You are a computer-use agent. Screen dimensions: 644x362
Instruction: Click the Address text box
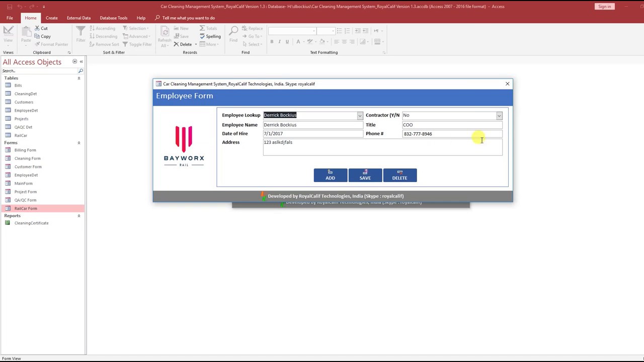382,147
